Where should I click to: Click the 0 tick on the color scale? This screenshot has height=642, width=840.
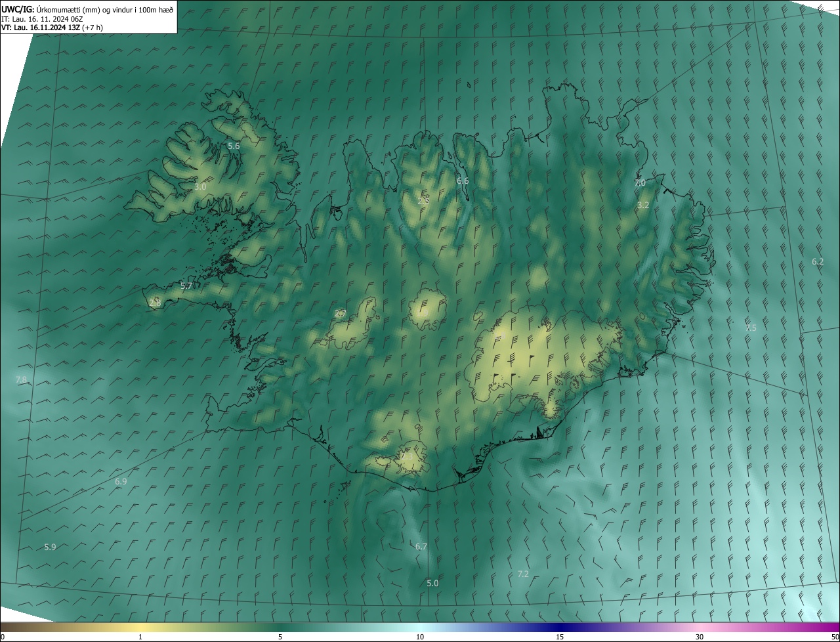(x=3, y=637)
